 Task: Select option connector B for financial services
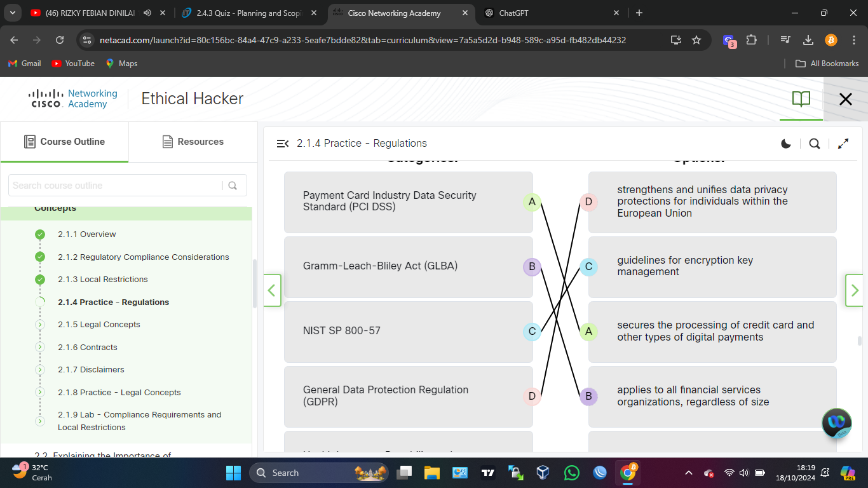[588, 396]
